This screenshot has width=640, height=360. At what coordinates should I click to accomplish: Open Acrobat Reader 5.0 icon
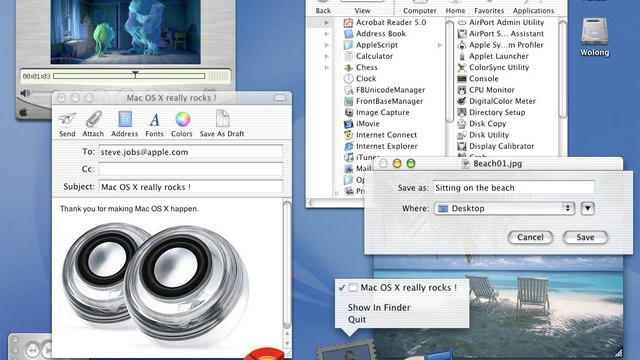tap(348, 22)
